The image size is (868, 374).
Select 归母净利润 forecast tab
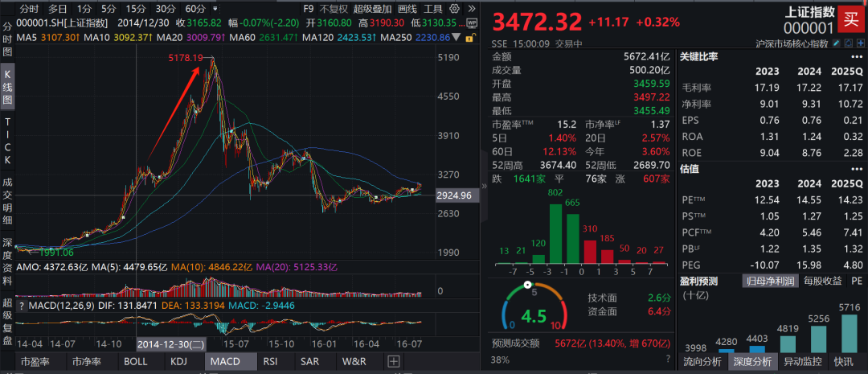click(770, 282)
